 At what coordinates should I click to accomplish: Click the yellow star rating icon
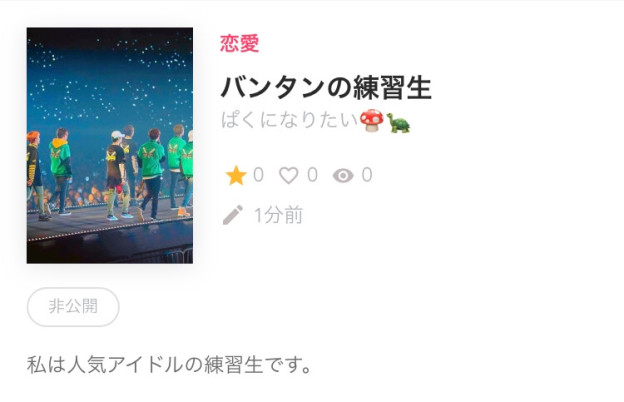236,176
